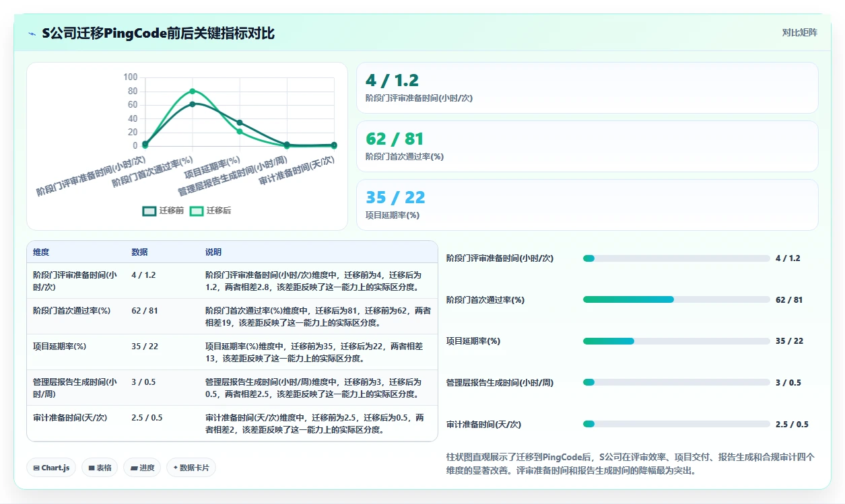
Task: Select the 阶段门首次通过率(%) table row label
Action: (x=71, y=310)
